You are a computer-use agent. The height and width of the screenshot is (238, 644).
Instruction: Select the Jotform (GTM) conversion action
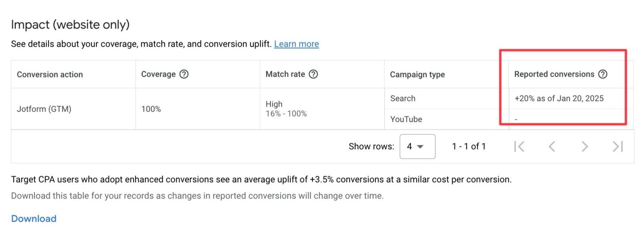tap(44, 109)
